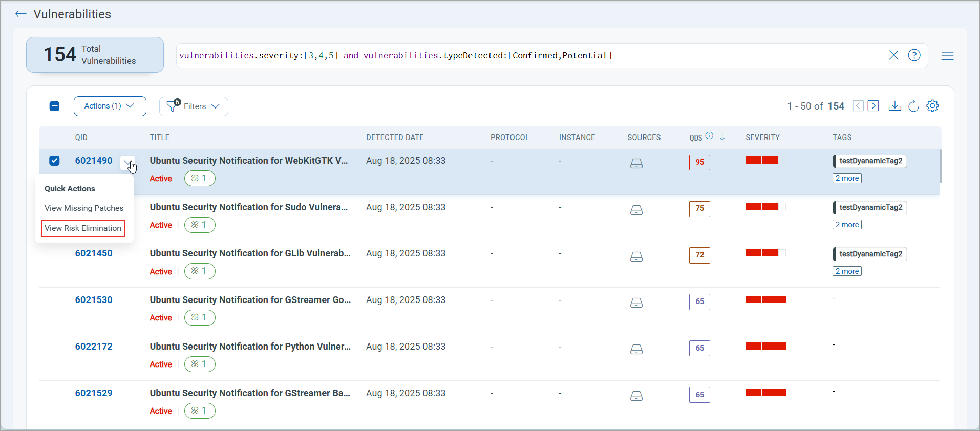Uncheck the QID 6021490 row checkbox
The height and width of the screenshot is (431, 980).
point(54,161)
